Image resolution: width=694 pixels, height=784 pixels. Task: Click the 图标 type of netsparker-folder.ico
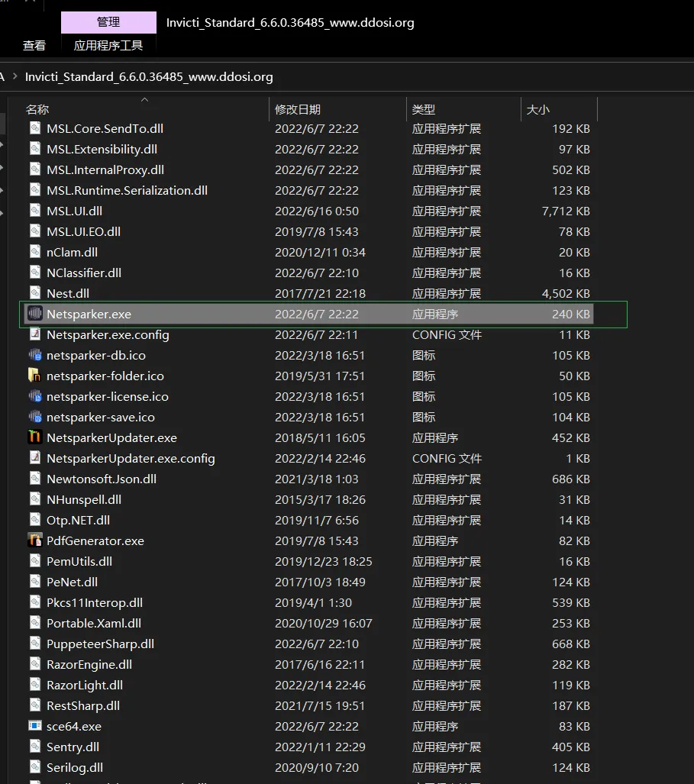[424, 376]
